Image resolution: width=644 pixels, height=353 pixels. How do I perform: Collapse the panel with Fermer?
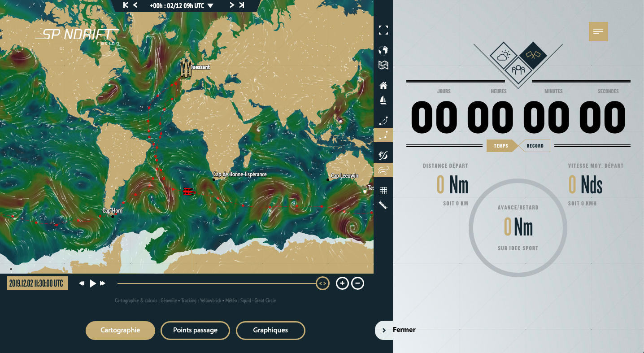395,330
